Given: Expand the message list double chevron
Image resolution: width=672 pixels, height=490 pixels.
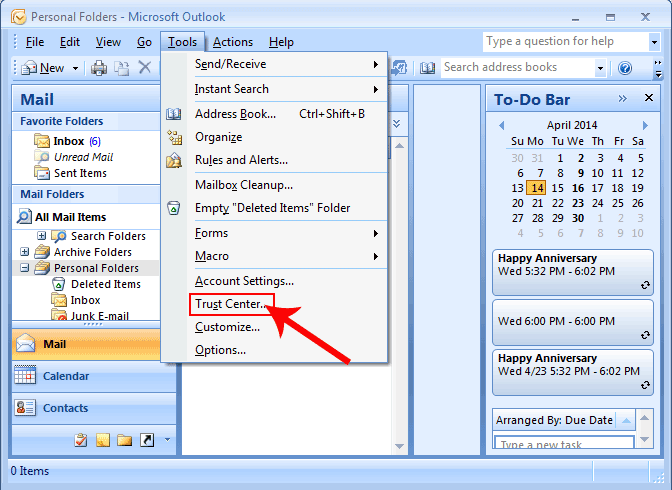Looking at the screenshot, I should click(396, 124).
